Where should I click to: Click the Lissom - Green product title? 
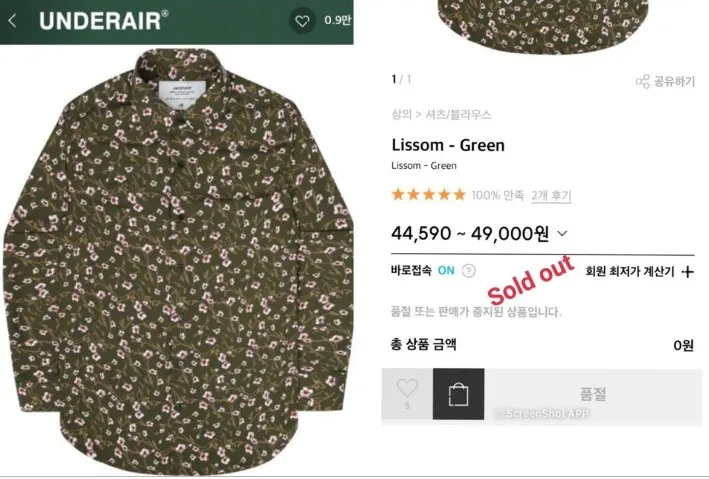(448, 145)
